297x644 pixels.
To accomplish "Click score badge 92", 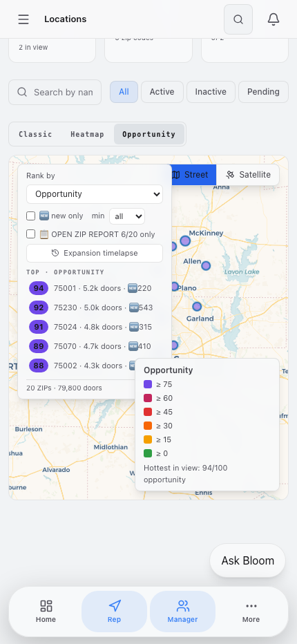I will pyautogui.click(x=39, y=307).
